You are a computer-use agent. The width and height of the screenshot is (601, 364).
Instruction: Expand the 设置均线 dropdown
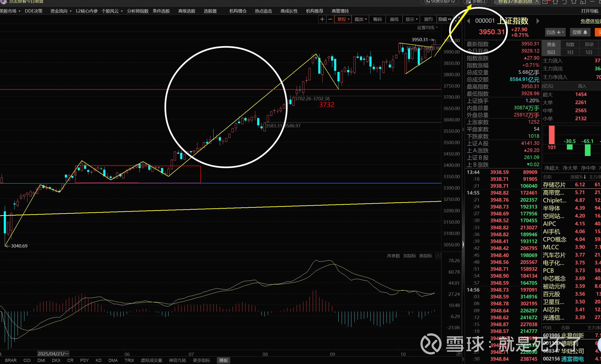(x=427, y=27)
